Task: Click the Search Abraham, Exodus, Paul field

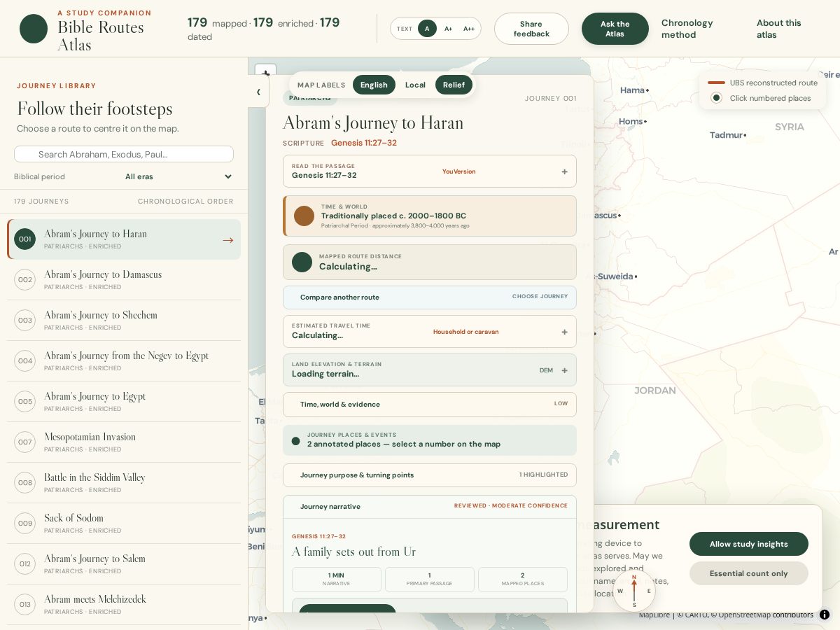Action: [x=124, y=154]
